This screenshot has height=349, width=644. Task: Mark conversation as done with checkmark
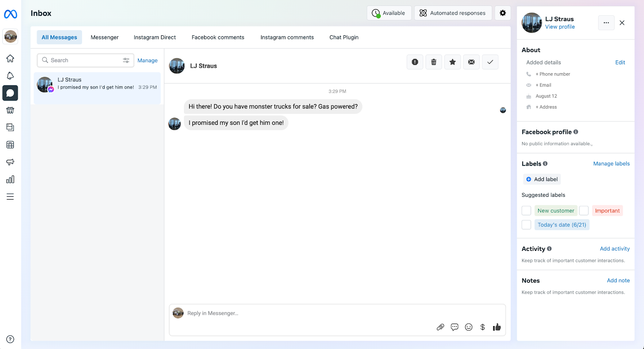[x=490, y=62]
